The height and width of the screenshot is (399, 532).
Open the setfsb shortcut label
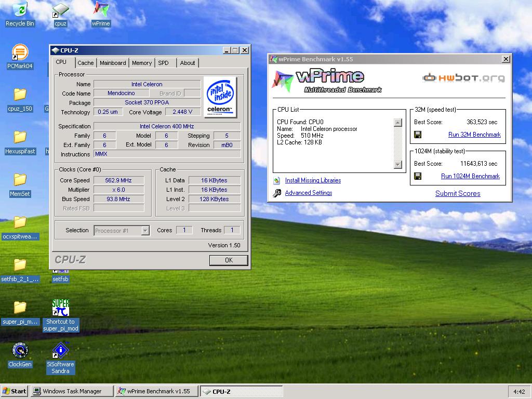tap(60, 279)
